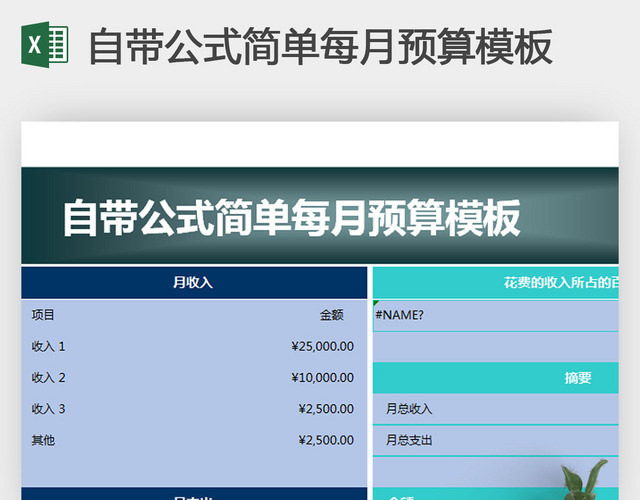
Task: Select the 收入 1 row label
Action: coord(48,347)
